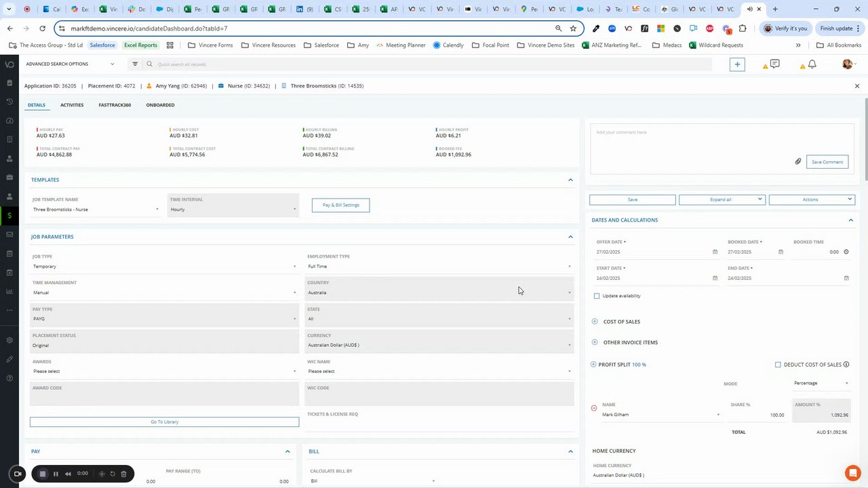
Task: Add a Profit Split row
Action: click(x=593, y=365)
